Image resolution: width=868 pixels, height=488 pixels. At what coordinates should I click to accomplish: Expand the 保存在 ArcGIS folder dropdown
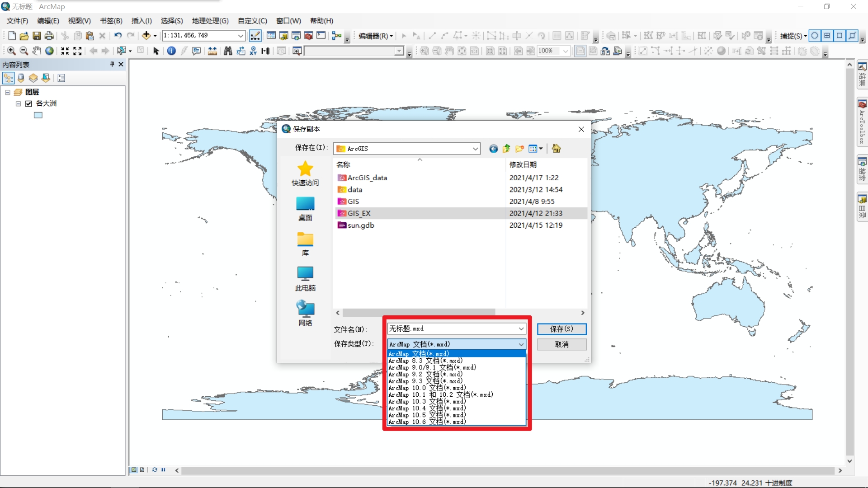coord(475,149)
